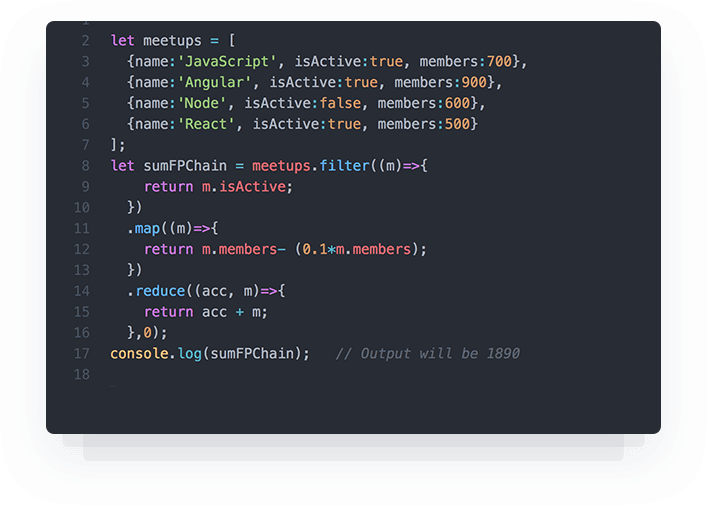Click the 'let meetups = [' declaration
The image size is (707, 505).
pyautogui.click(x=173, y=41)
